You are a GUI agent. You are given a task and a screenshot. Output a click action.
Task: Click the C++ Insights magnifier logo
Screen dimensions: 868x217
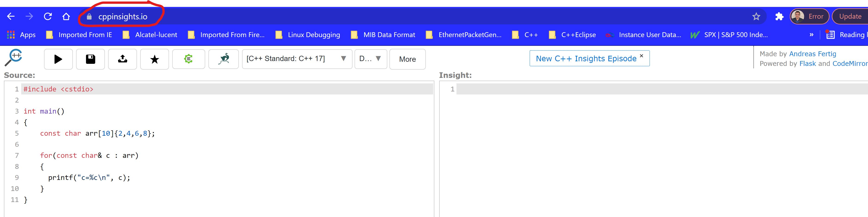coord(13,58)
